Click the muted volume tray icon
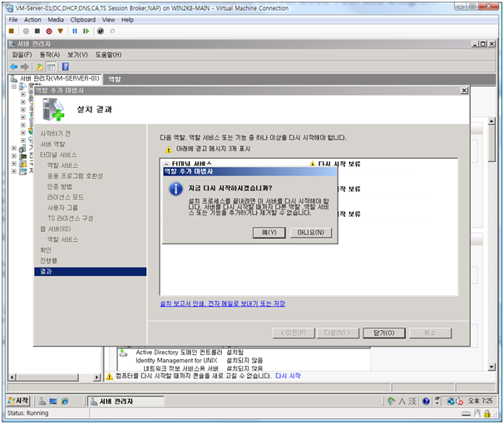The width and height of the screenshot is (504, 424). point(459,402)
